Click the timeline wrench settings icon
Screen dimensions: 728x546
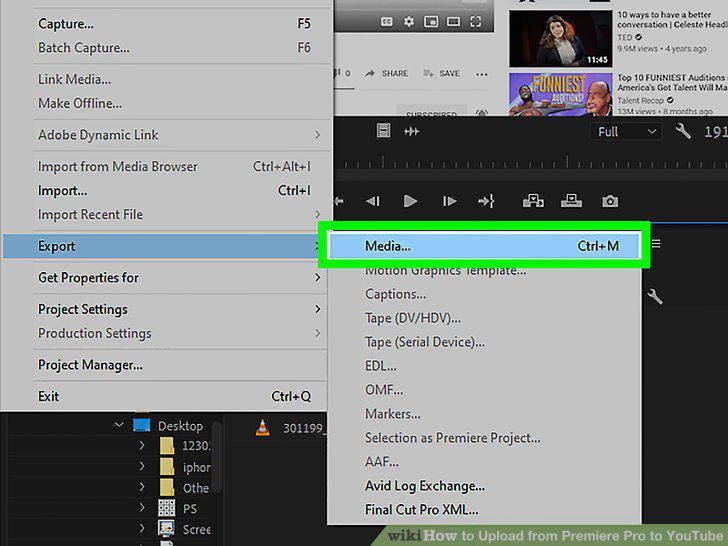pos(655,296)
